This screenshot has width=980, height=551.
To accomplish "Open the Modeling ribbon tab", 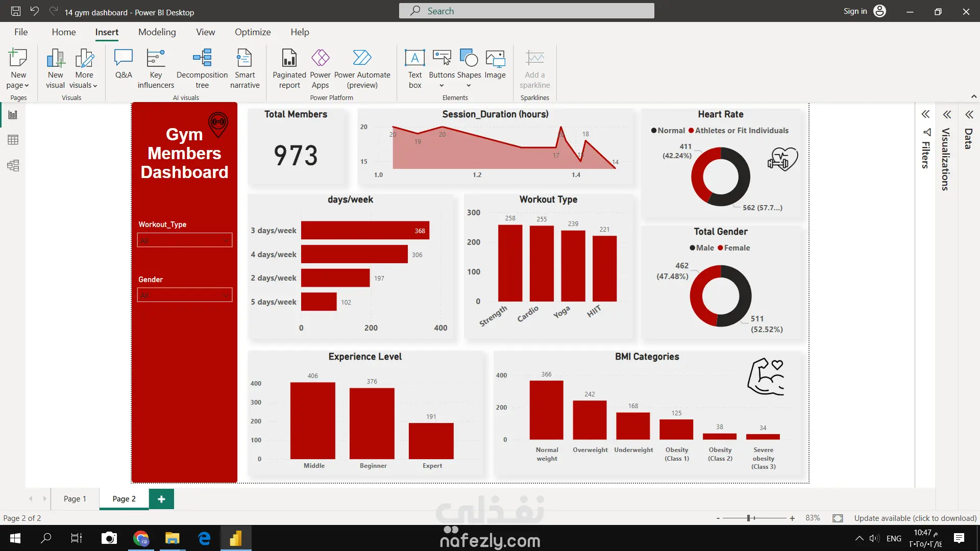I will coord(157,32).
